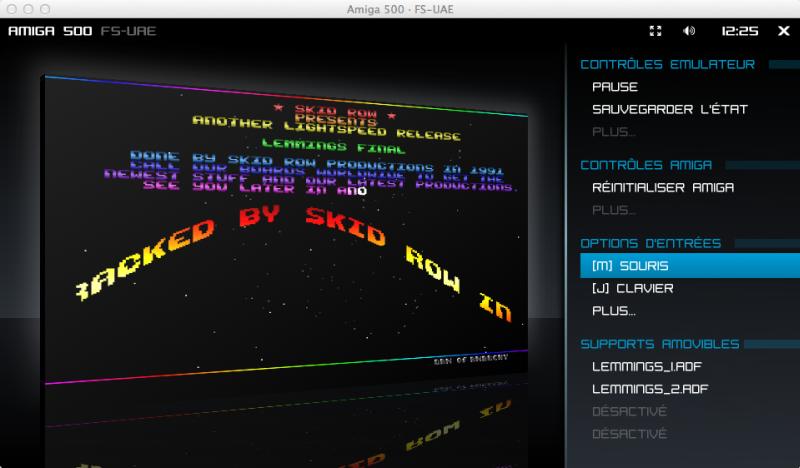
Task: Choose LEMMINGS_1.ADF removable media
Action: tap(647, 366)
